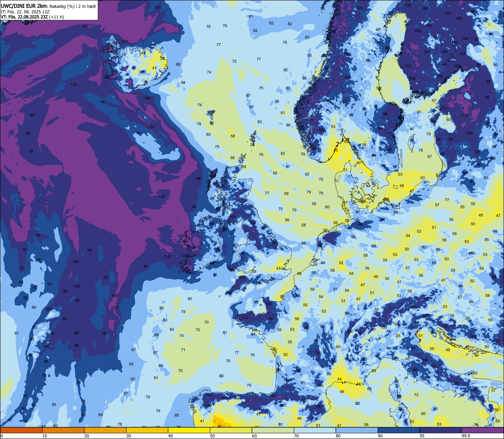The image size is (504, 439).
Task: Click the '90' tick label on the legend
Action: point(380,436)
